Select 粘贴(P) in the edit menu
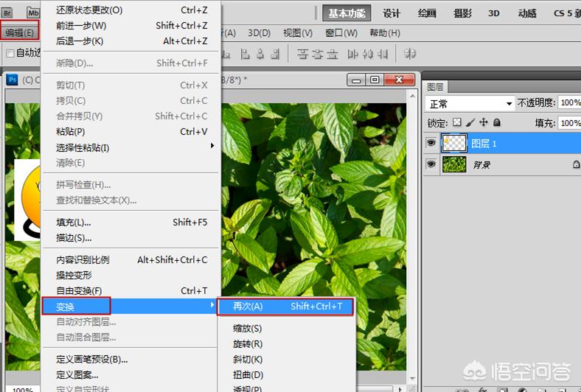Image resolution: width=581 pixels, height=392 pixels. point(131,131)
